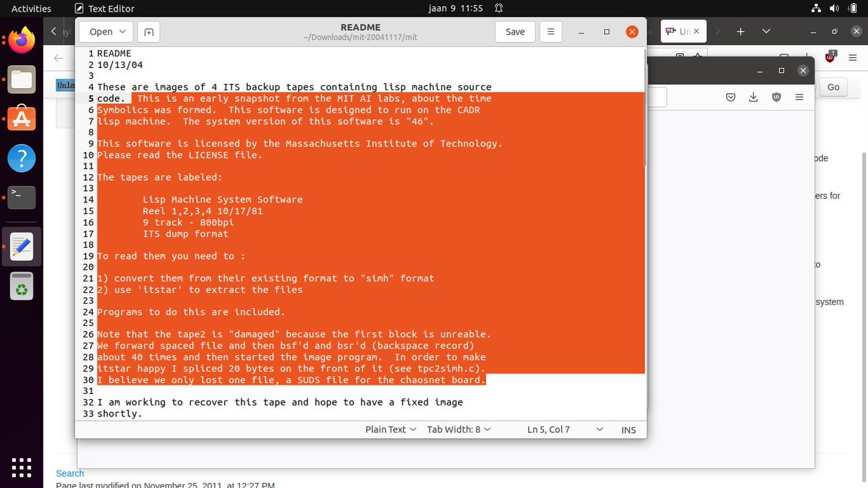Open the back Firefox window's hamburger menu

(854, 58)
